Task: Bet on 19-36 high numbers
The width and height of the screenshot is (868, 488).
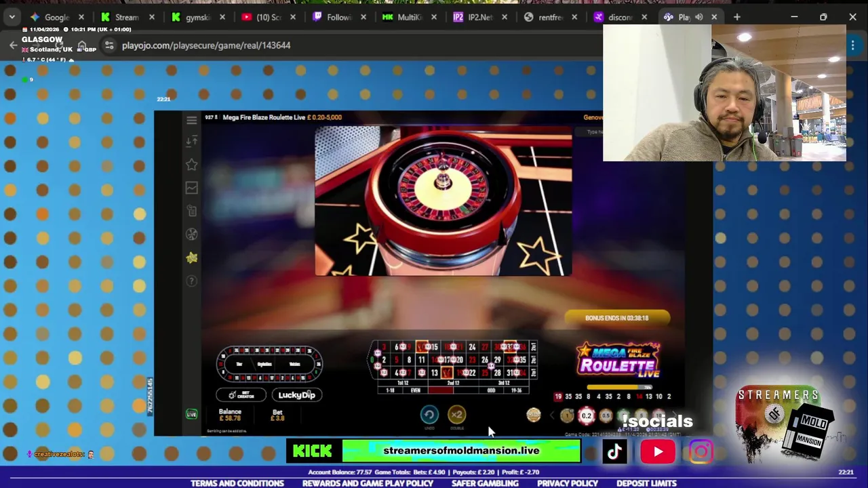Action: tap(516, 390)
